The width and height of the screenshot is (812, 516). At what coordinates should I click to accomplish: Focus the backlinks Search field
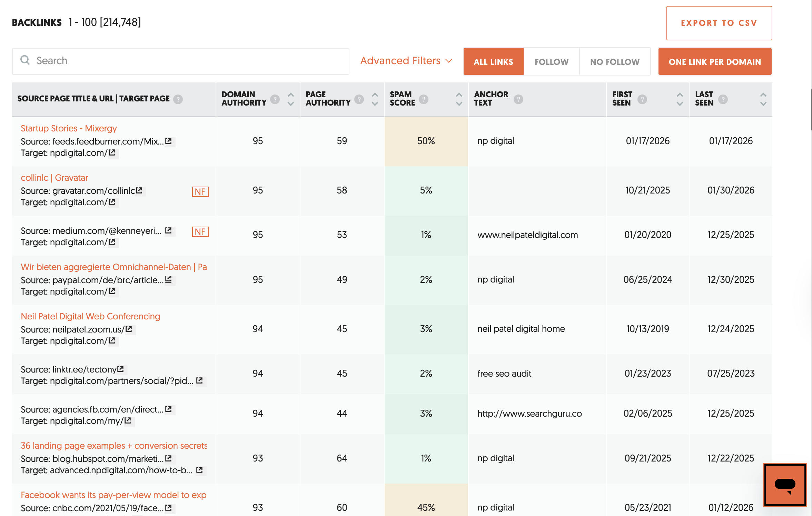(181, 61)
